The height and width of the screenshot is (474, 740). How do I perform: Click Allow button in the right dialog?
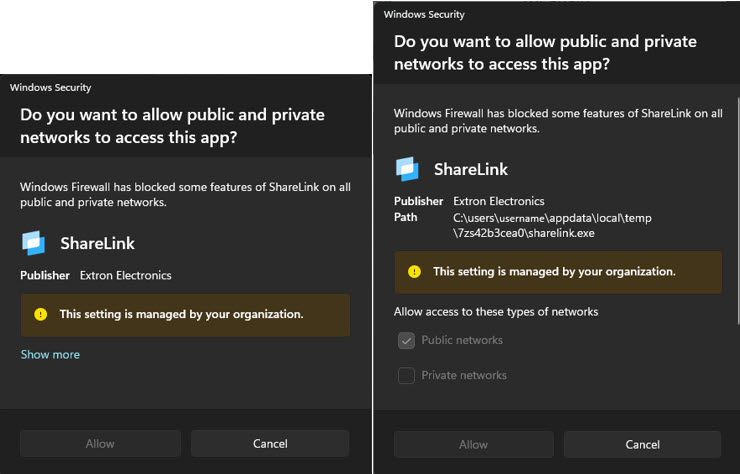click(x=473, y=445)
